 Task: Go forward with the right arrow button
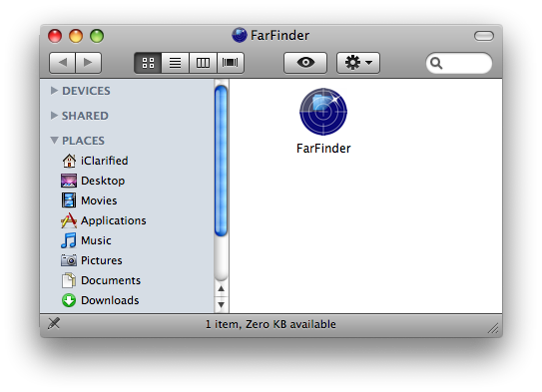click(88, 63)
